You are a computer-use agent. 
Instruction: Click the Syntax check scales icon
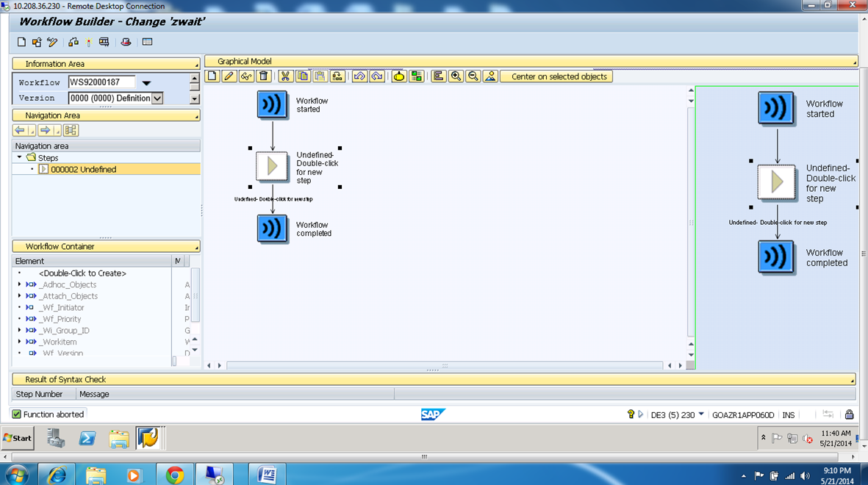coord(73,42)
